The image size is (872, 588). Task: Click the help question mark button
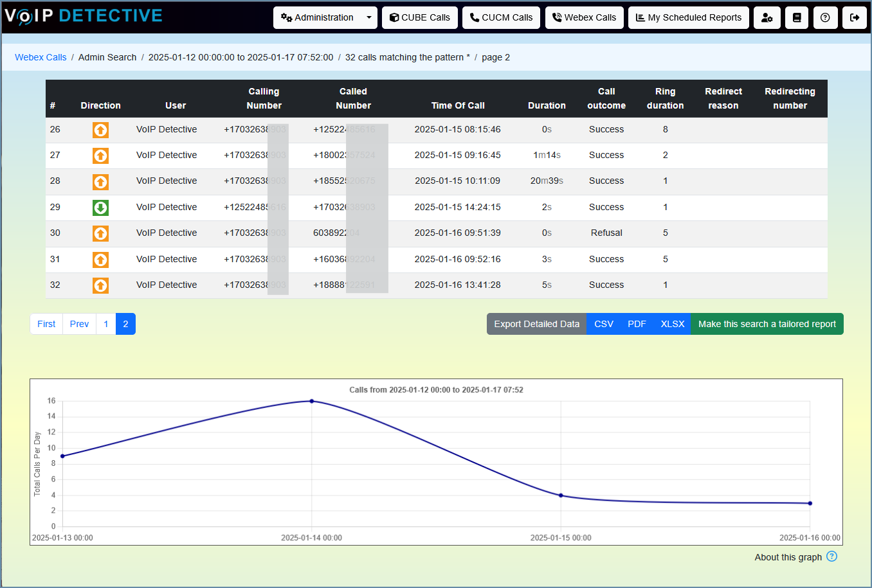coord(826,18)
